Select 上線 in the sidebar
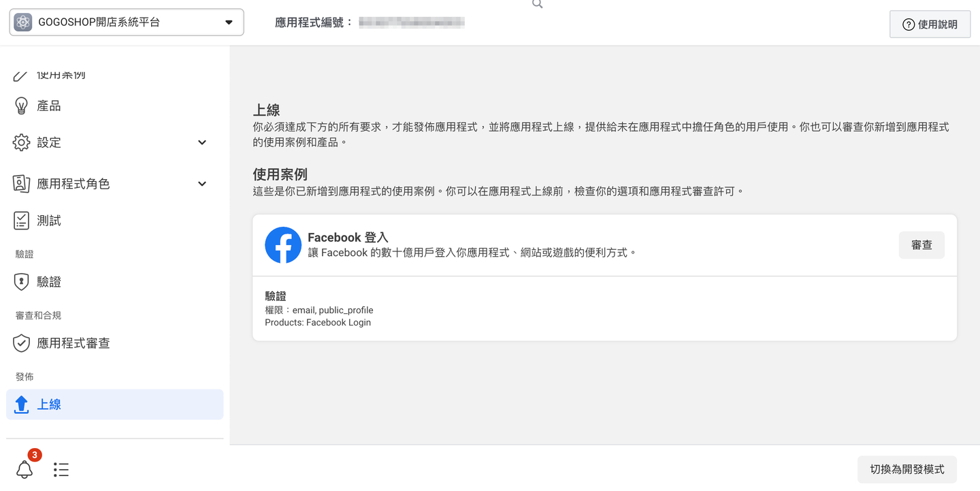This screenshot has height=491, width=980. point(114,405)
